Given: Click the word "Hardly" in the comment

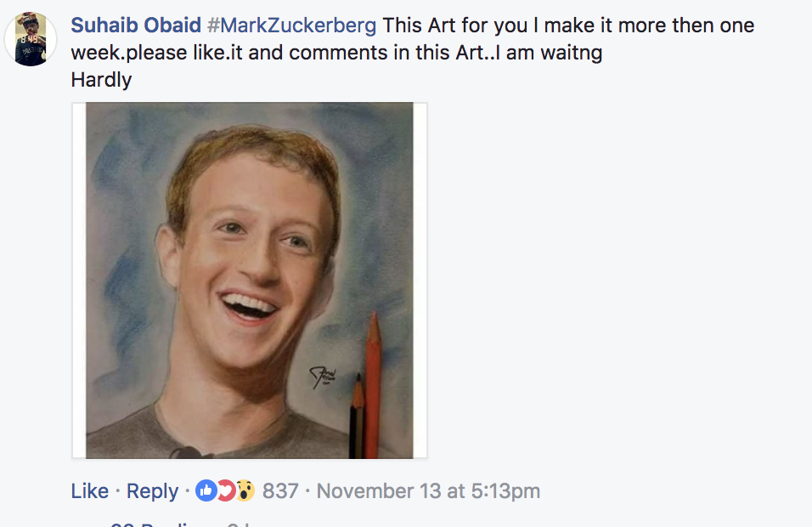Looking at the screenshot, I should (101, 79).
